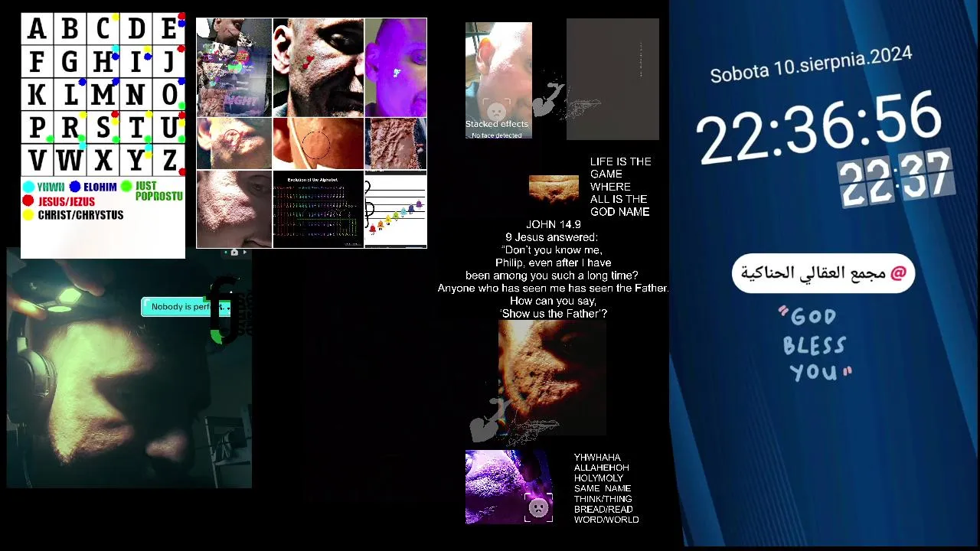Select the letter E tile in alphabet grid
This screenshot has width=980, height=551.
169,29
